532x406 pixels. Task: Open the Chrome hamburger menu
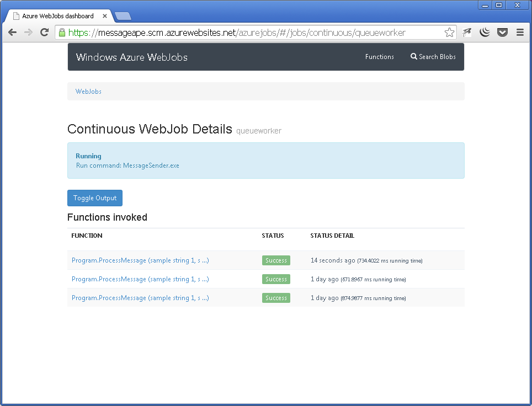pyautogui.click(x=520, y=33)
